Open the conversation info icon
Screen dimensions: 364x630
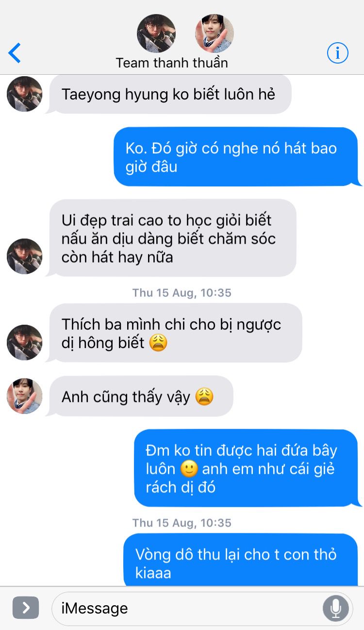338,53
